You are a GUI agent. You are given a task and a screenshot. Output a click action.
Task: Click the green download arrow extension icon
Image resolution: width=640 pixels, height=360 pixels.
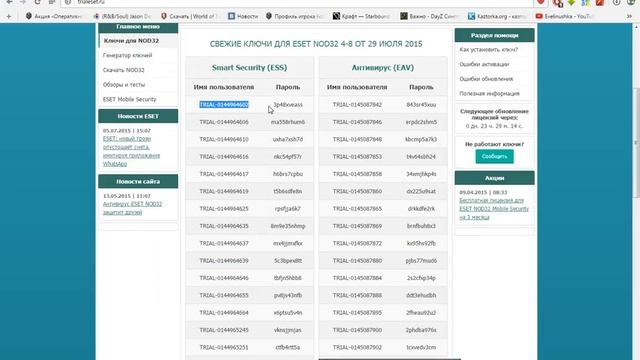pyautogui.click(x=571, y=2)
